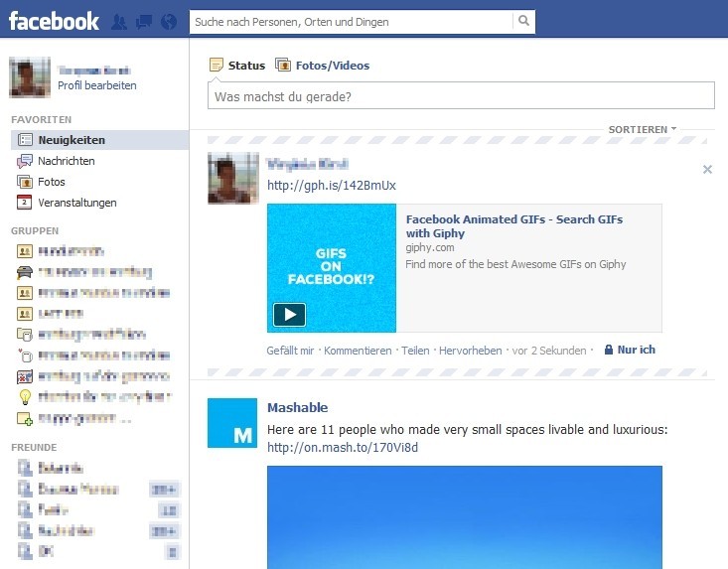This screenshot has width=728, height=569.
Task: Click Hervorheben under the Giphy post
Action: coord(471,351)
